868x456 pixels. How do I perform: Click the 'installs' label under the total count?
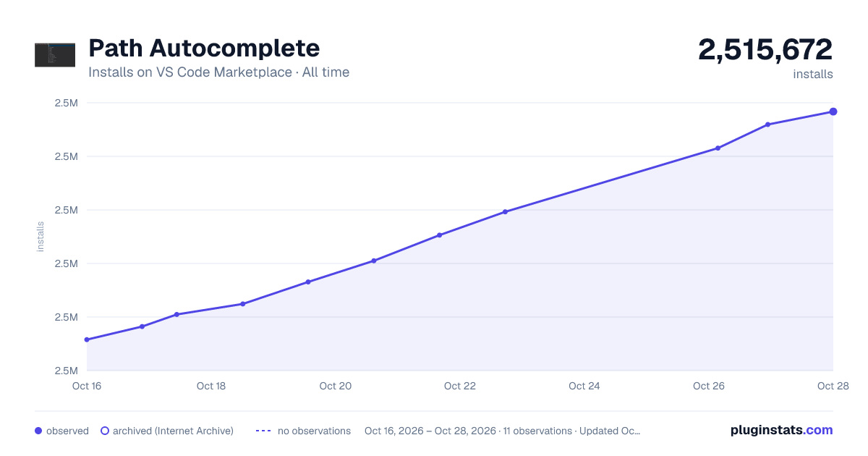(x=813, y=74)
